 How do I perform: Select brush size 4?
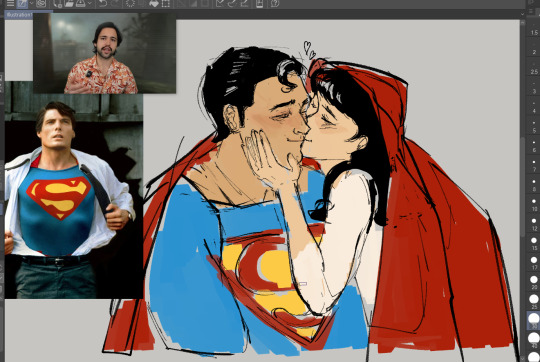pyautogui.click(x=534, y=106)
